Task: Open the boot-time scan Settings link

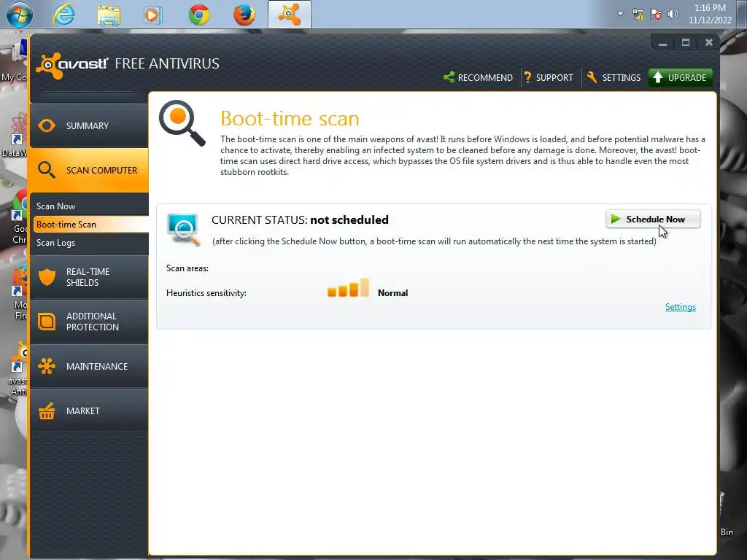Action: pyautogui.click(x=681, y=307)
